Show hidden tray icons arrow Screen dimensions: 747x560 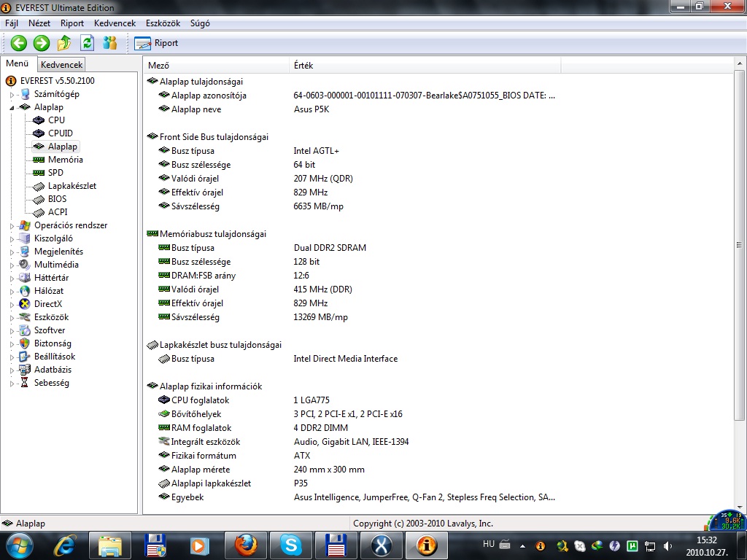522,546
